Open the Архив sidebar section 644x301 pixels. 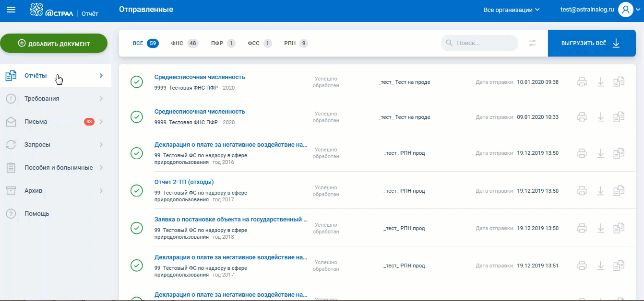[x=56, y=191]
